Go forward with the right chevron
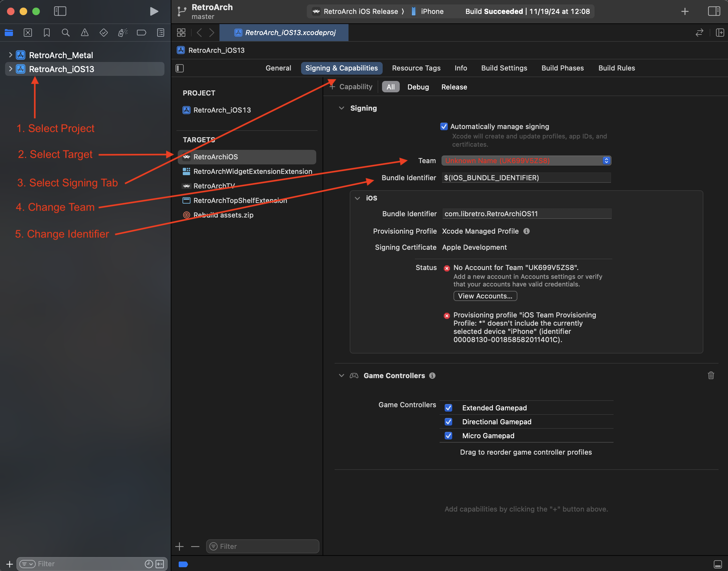The image size is (728, 571). click(212, 33)
